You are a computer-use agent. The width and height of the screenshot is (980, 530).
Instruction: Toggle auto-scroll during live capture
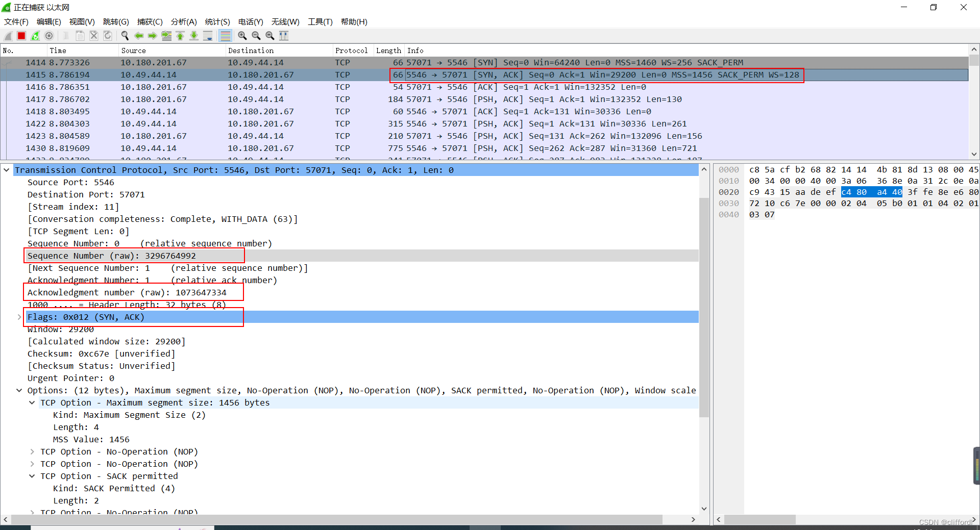click(x=208, y=36)
